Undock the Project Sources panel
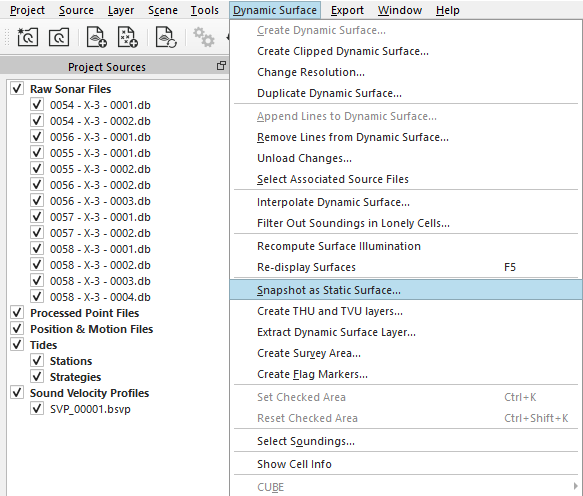The image size is (583, 496). 221,66
